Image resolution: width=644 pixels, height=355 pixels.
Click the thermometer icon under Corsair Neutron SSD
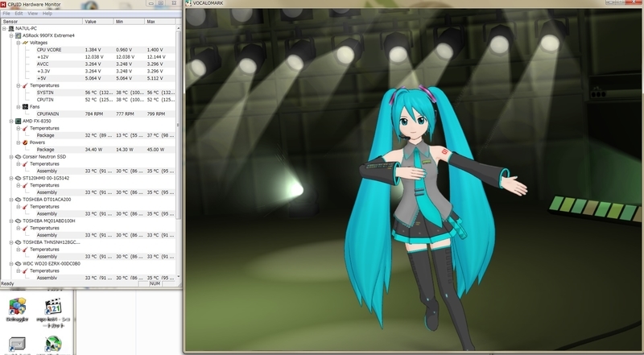click(25, 164)
